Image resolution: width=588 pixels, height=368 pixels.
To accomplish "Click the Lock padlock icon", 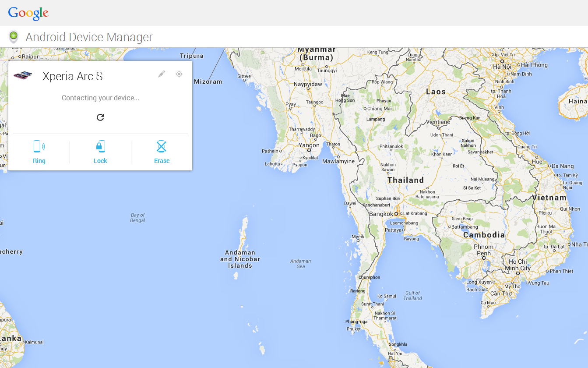I will tap(100, 146).
